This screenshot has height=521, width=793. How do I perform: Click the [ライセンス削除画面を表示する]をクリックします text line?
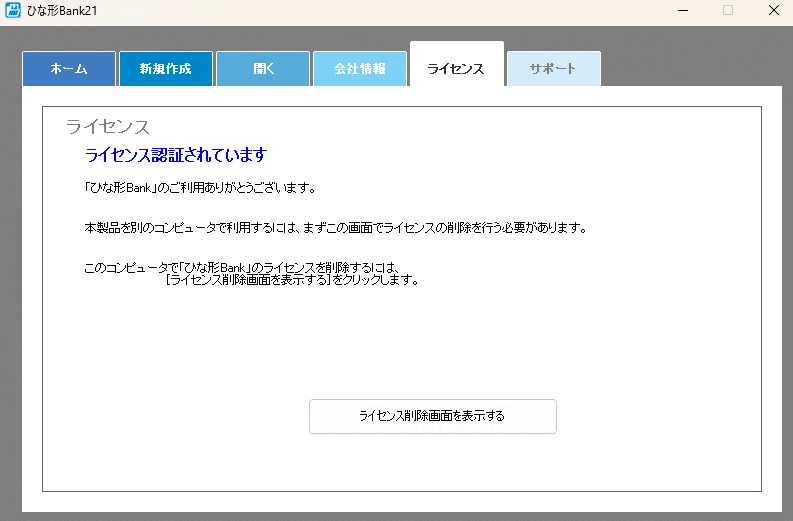(x=292, y=280)
